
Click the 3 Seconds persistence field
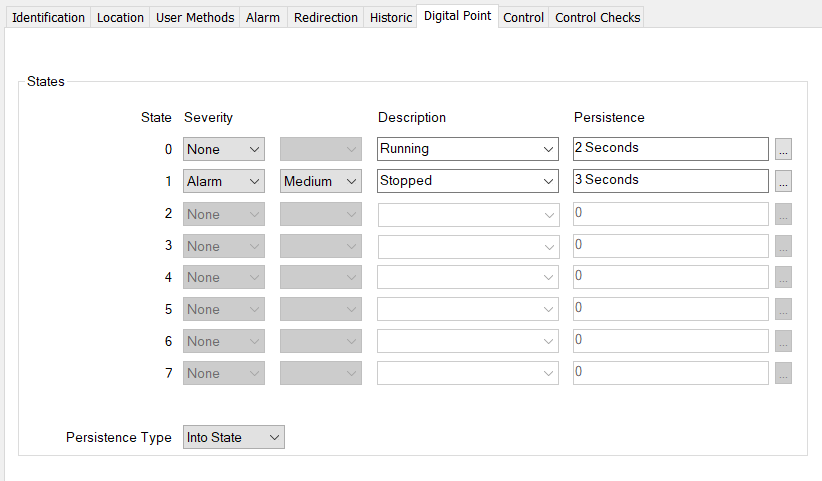click(670, 181)
